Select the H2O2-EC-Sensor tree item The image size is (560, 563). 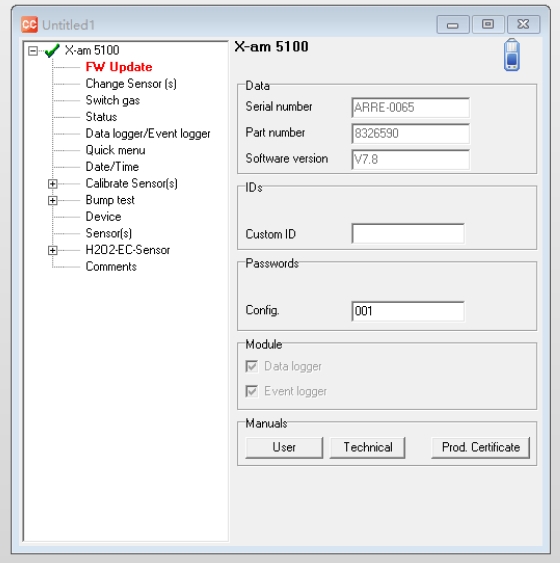[x=128, y=250]
